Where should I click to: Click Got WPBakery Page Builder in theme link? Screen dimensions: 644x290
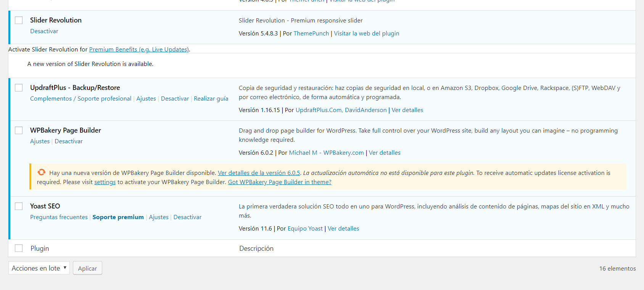pos(279,182)
